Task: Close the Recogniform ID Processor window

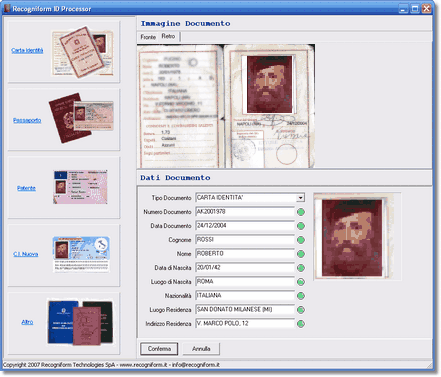Action: pyautogui.click(x=426, y=9)
